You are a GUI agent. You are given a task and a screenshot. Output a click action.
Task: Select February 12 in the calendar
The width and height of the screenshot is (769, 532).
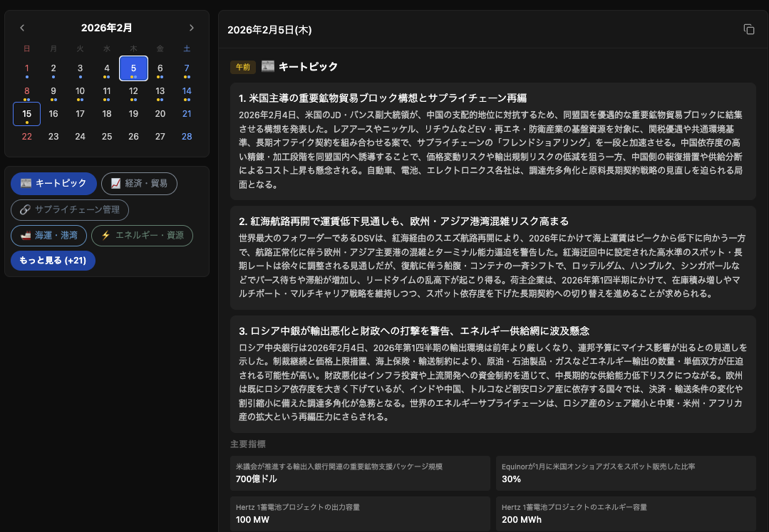tap(133, 91)
